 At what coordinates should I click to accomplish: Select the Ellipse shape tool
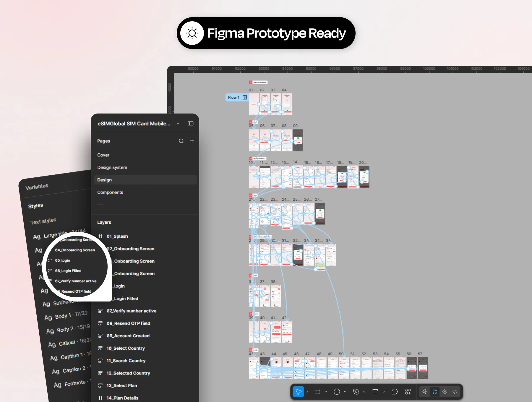click(x=337, y=392)
